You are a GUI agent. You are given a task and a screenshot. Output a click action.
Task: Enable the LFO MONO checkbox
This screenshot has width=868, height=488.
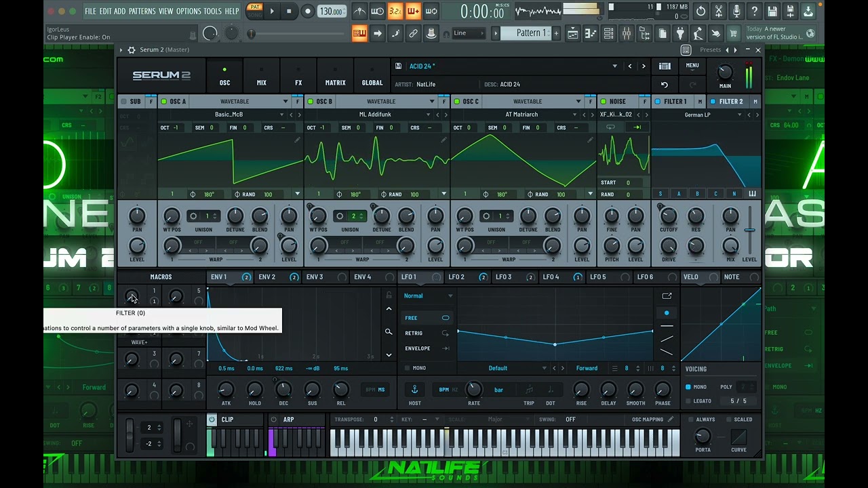(x=407, y=368)
